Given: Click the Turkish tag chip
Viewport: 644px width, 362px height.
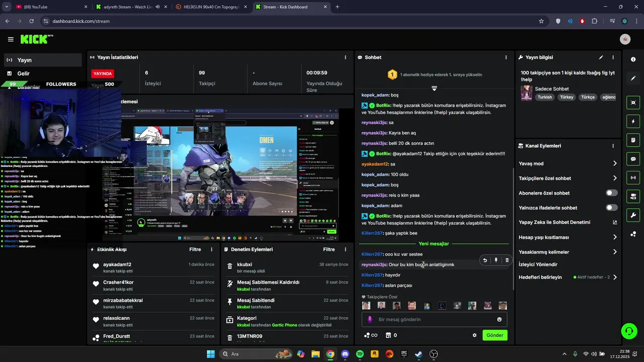Looking at the screenshot, I should (x=545, y=98).
